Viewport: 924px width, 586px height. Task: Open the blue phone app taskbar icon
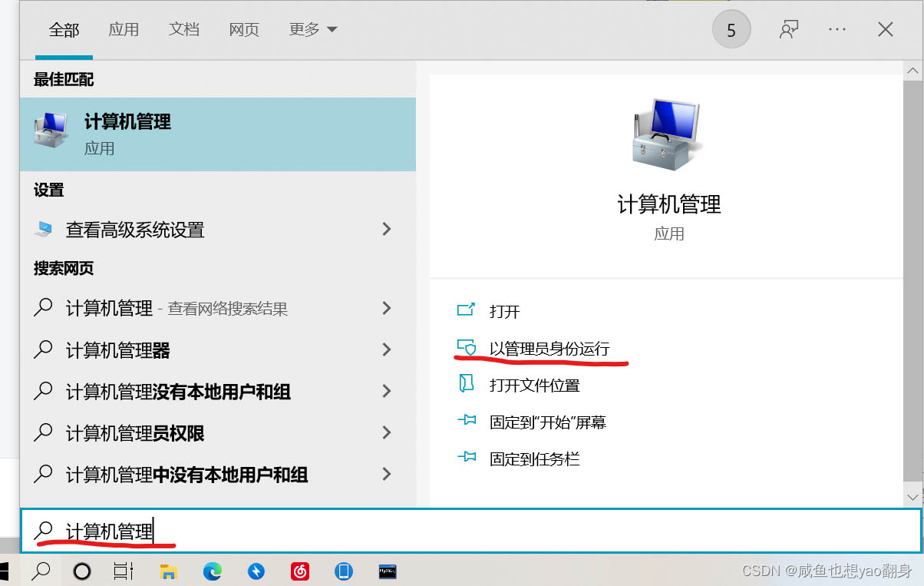tap(344, 571)
